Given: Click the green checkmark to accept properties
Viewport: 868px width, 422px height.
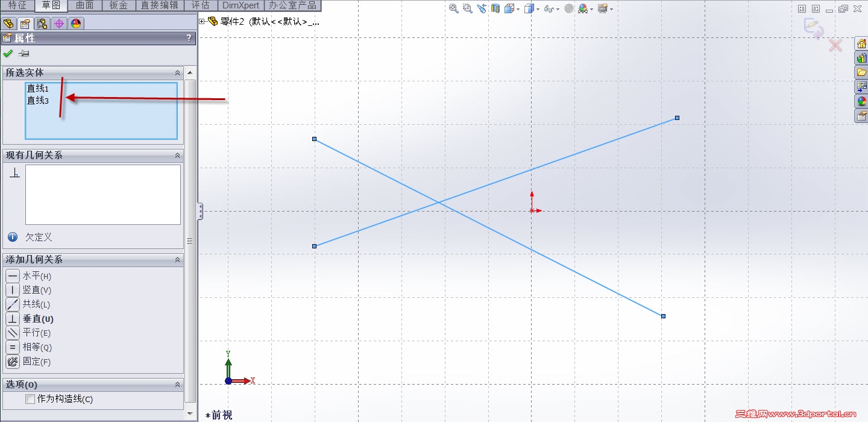Looking at the screenshot, I should coord(8,54).
